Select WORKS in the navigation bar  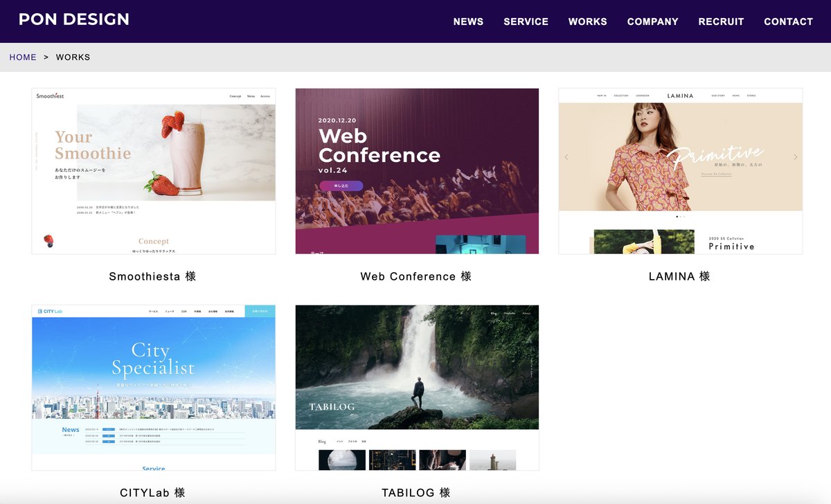[587, 21]
